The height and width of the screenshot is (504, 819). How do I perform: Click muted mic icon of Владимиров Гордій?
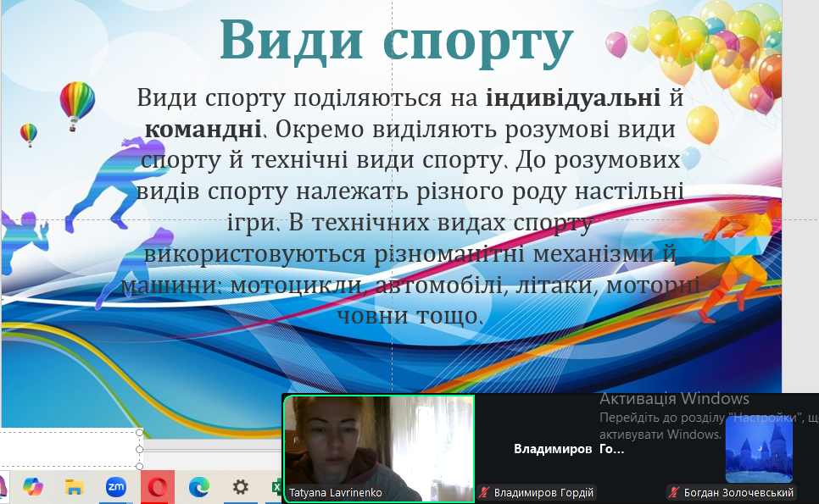[484, 493]
